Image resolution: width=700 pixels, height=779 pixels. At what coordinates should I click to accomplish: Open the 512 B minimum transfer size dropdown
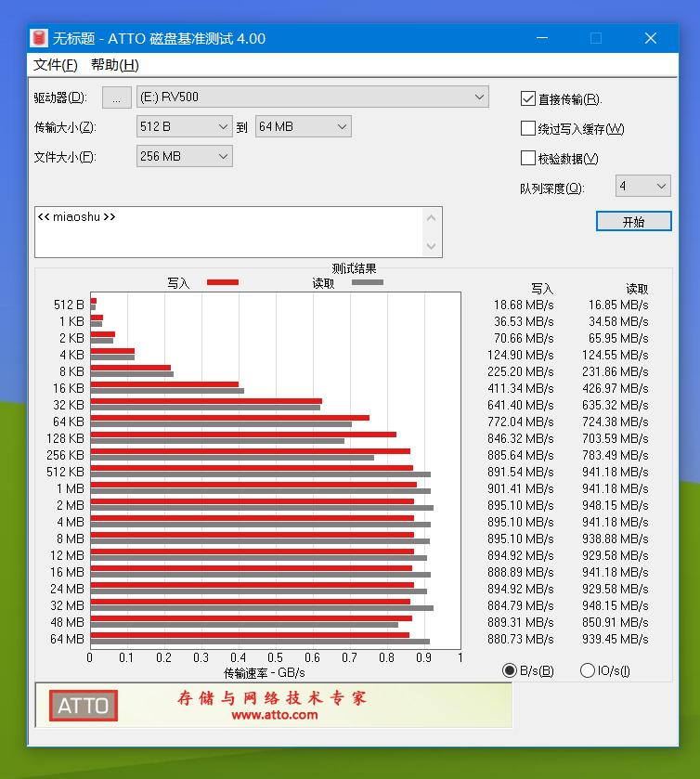coord(185,126)
